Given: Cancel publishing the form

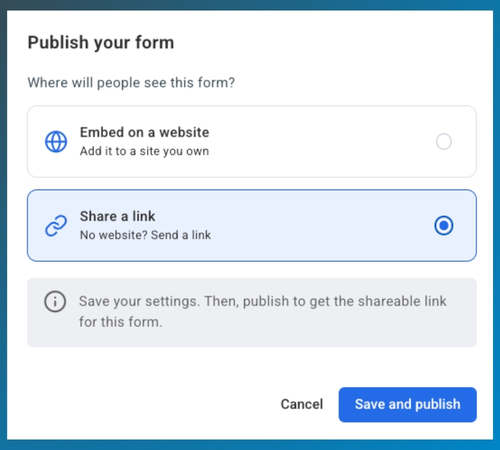Looking at the screenshot, I should pyautogui.click(x=302, y=404).
